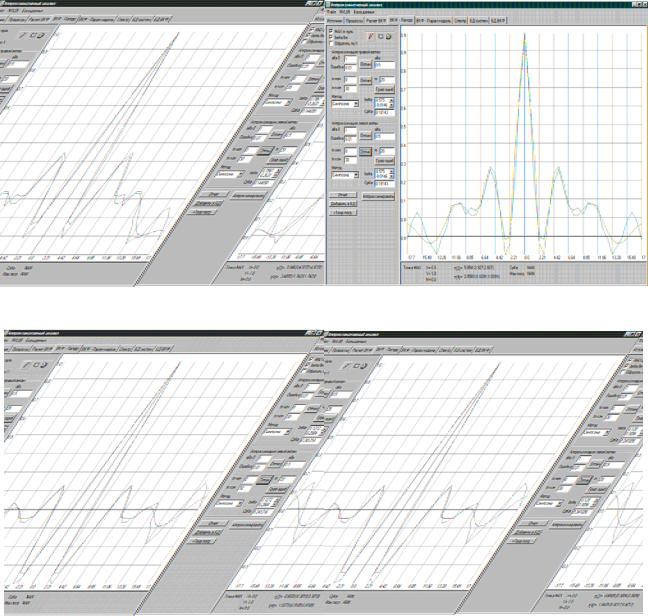The width and height of the screenshot is (648, 616).
Task: Select the 'Процессы' tab in upright window
Action: pos(354,21)
